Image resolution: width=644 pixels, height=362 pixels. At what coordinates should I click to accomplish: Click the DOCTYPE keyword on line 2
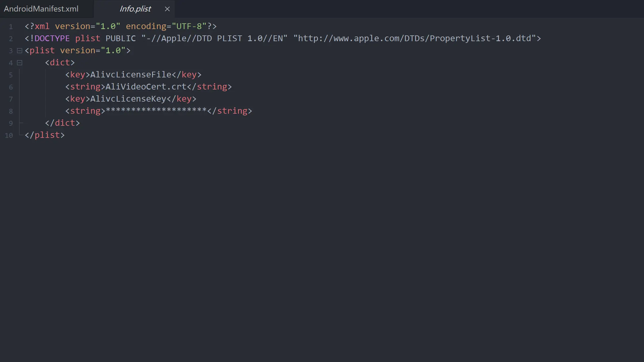click(x=52, y=38)
